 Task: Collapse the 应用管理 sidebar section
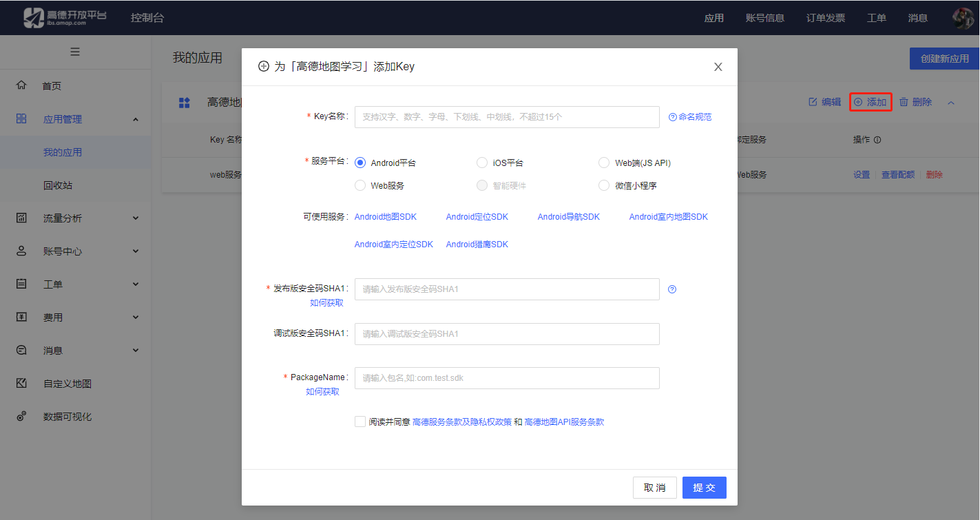pyautogui.click(x=135, y=119)
